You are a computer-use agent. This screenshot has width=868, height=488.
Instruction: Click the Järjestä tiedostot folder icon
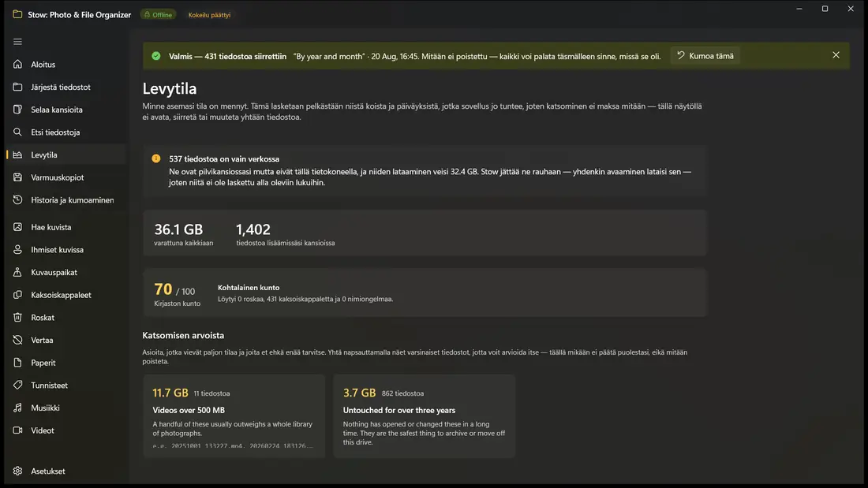pyautogui.click(x=17, y=87)
